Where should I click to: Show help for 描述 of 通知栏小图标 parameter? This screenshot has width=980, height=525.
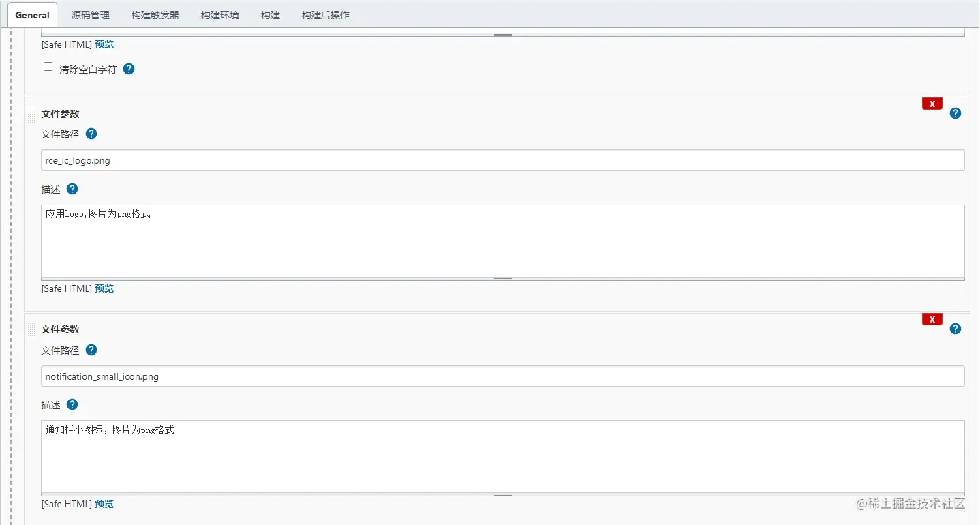(x=72, y=404)
